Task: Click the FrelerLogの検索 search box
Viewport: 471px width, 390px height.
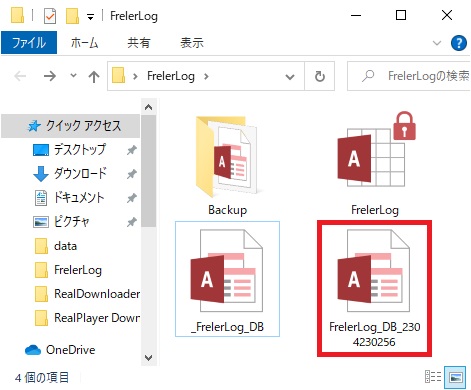Action: (409, 76)
